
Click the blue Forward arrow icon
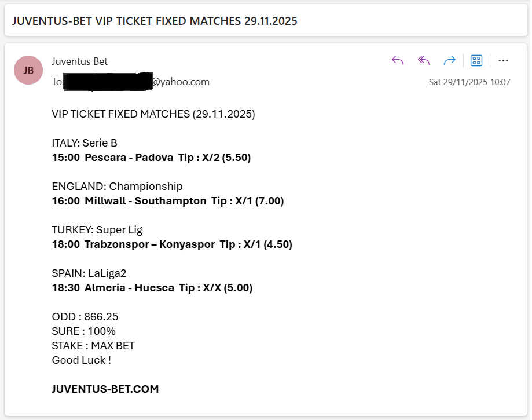(450, 60)
